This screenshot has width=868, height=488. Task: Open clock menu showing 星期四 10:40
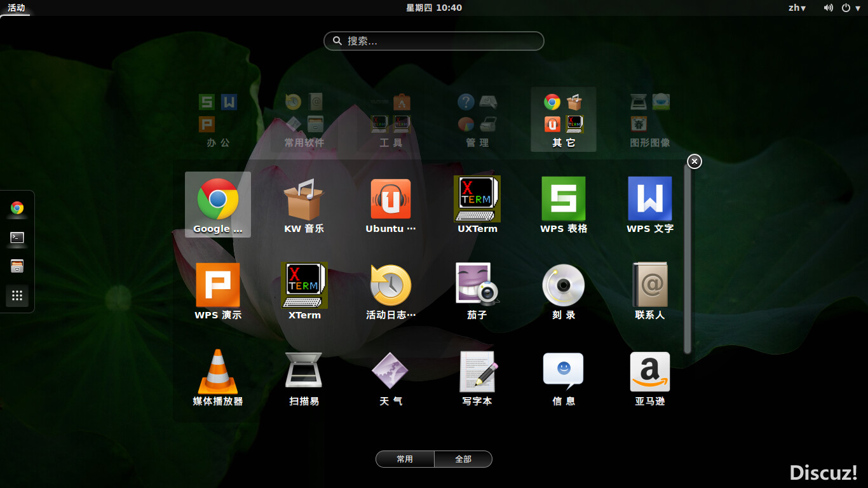(434, 8)
